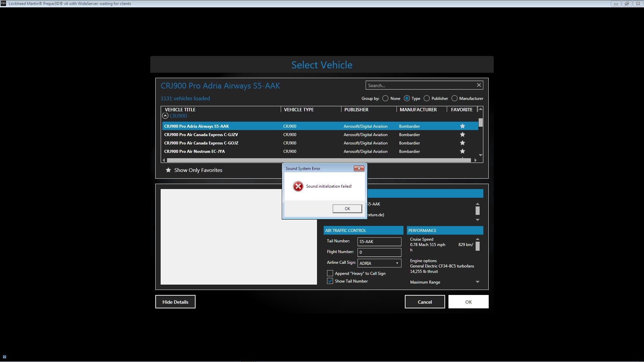Click the Show Only Favorites star icon
The width and height of the screenshot is (644, 362).
click(x=168, y=170)
